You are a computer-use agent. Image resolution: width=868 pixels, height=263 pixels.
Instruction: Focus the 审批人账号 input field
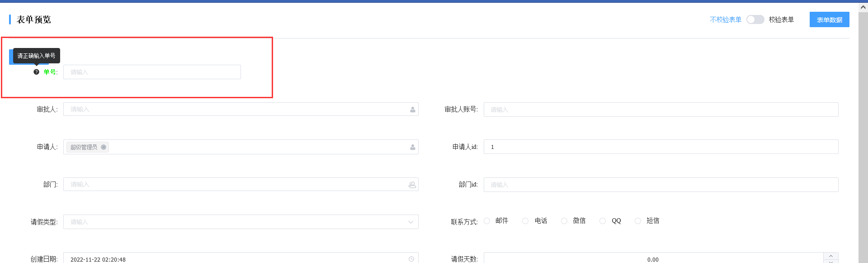661,110
